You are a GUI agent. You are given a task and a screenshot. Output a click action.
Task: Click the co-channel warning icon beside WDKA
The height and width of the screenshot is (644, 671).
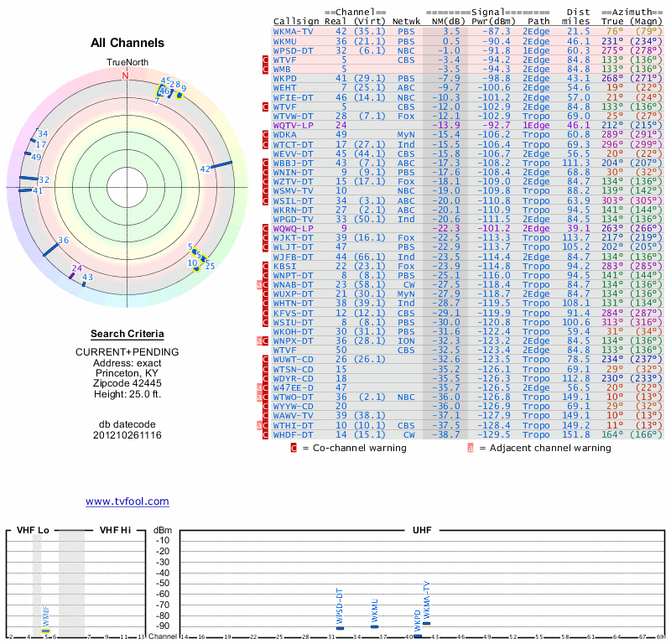[x=265, y=134]
